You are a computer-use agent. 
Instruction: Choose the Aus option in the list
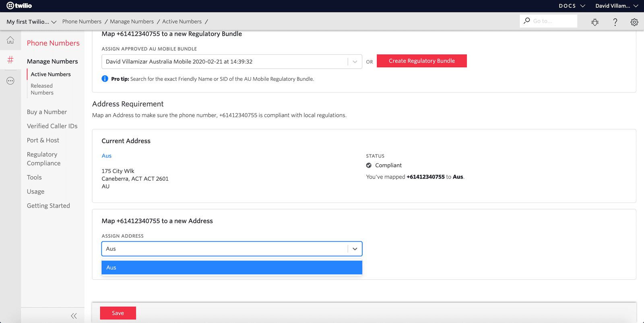(x=231, y=267)
